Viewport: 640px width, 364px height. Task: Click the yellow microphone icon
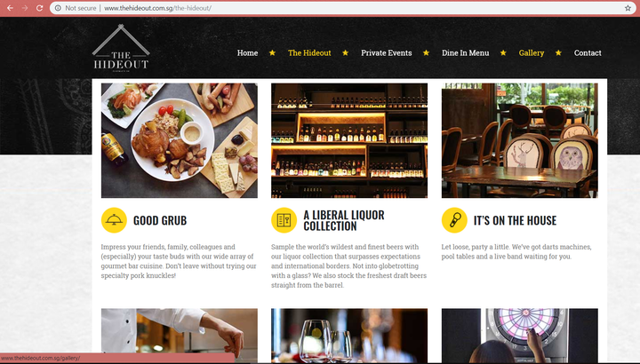pos(454,220)
